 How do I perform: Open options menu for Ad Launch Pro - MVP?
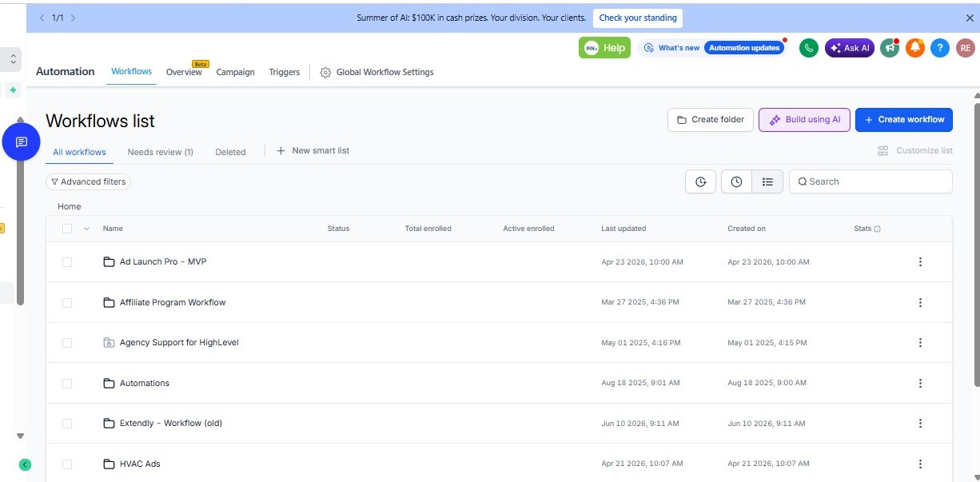tap(920, 262)
